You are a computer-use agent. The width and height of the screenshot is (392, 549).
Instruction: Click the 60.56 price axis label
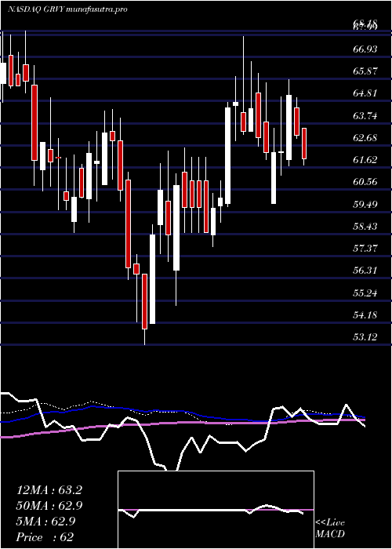pyautogui.click(x=365, y=182)
